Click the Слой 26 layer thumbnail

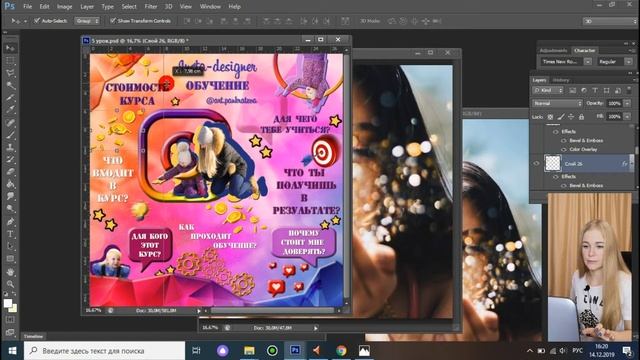[x=553, y=163]
